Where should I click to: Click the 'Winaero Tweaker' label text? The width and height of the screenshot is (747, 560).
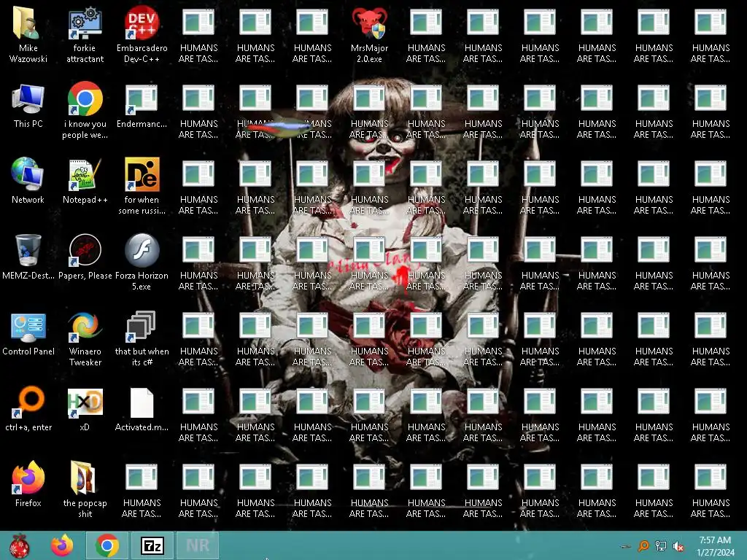point(85,357)
